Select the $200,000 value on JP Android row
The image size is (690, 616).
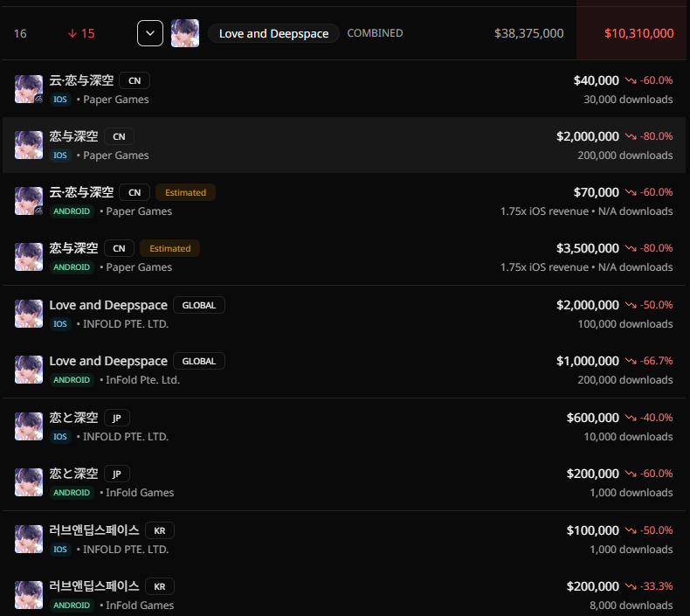click(593, 474)
